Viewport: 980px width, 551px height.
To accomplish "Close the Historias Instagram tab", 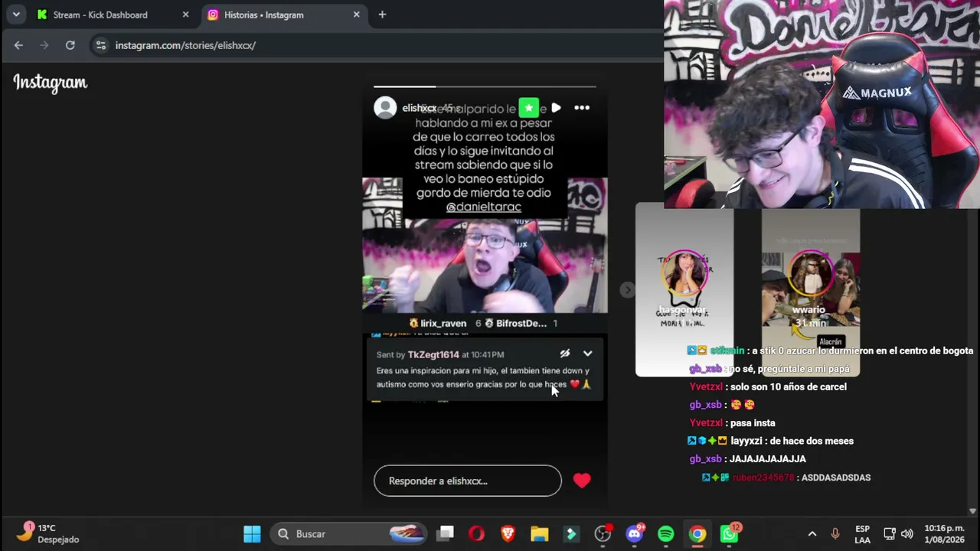I will pyautogui.click(x=356, y=15).
